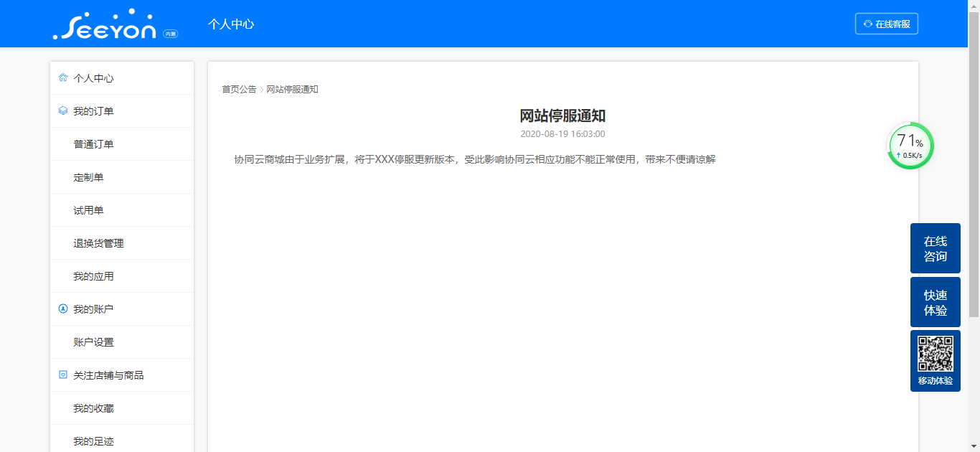Viewport: 980px width, 452px height.
Task: Click 首页公告 breadcrumb link
Action: [239, 89]
